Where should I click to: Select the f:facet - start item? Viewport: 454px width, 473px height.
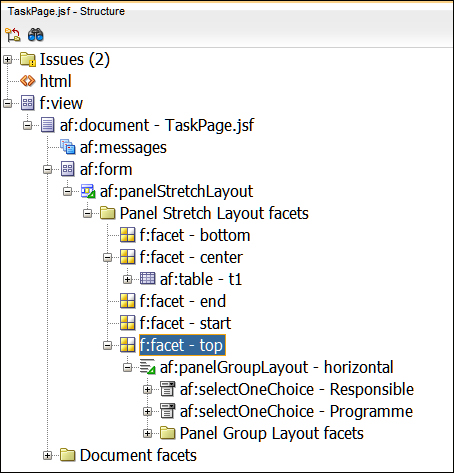coord(185,323)
